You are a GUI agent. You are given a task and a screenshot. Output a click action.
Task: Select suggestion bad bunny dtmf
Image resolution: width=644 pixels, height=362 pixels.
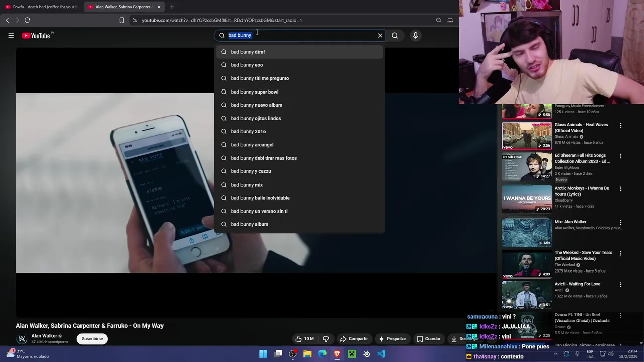[299, 52]
